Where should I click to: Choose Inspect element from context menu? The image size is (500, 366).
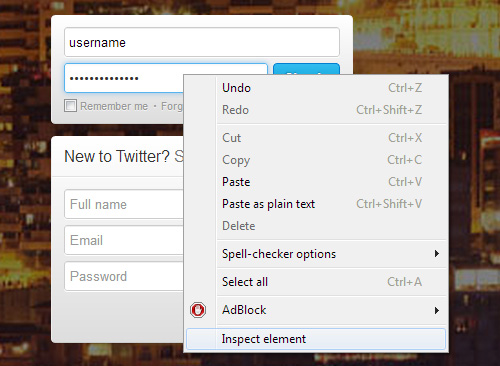point(316,339)
